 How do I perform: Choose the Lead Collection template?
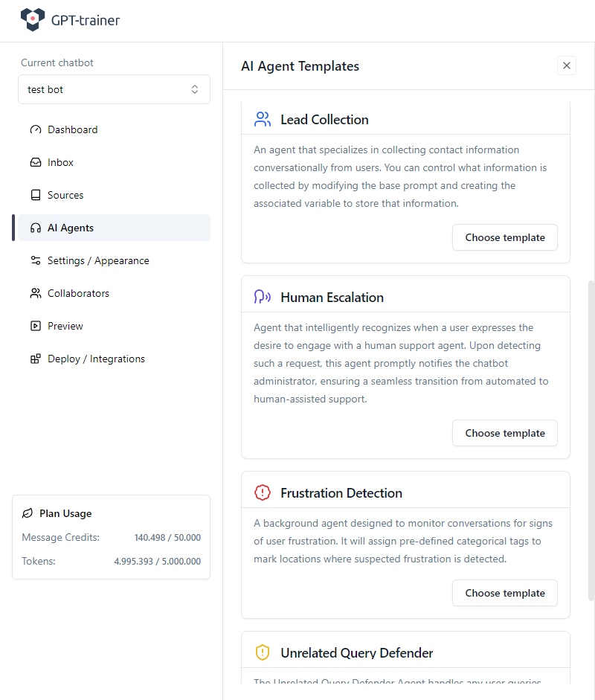click(504, 237)
